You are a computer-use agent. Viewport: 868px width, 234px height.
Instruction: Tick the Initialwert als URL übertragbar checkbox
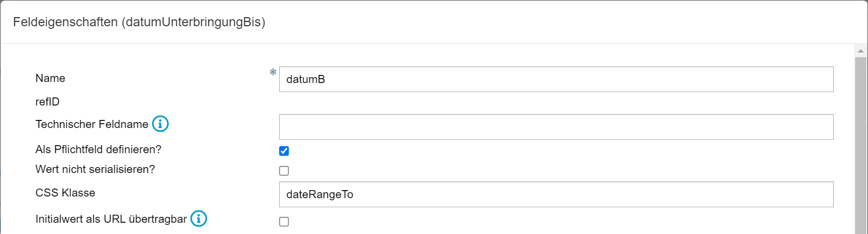[284, 222]
